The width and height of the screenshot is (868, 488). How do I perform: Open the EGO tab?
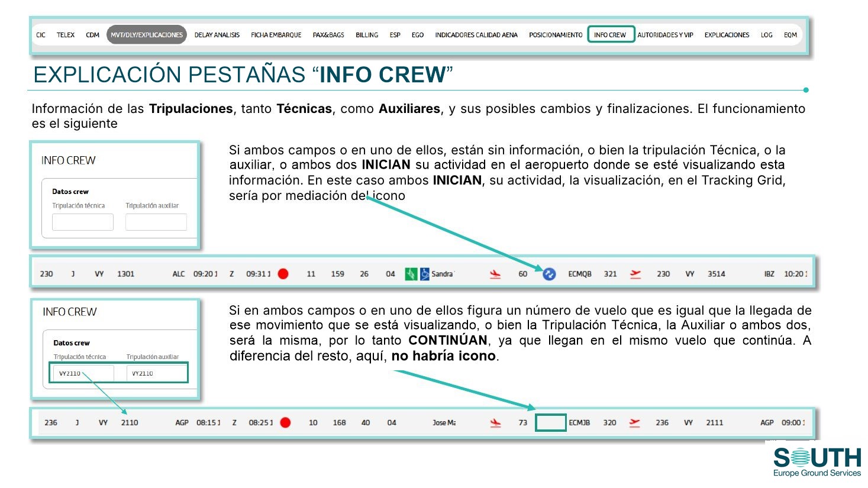(x=418, y=35)
